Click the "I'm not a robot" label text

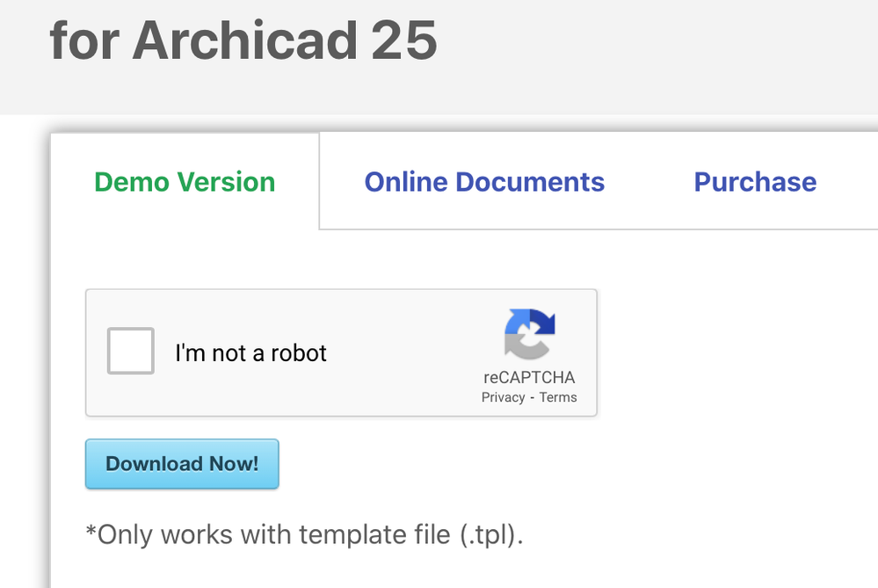[x=250, y=353]
